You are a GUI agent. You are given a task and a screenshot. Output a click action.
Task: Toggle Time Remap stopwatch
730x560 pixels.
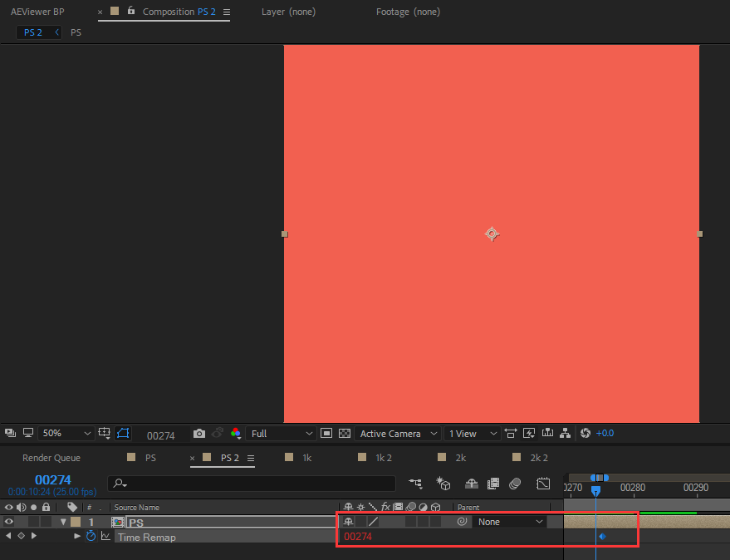(91, 536)
